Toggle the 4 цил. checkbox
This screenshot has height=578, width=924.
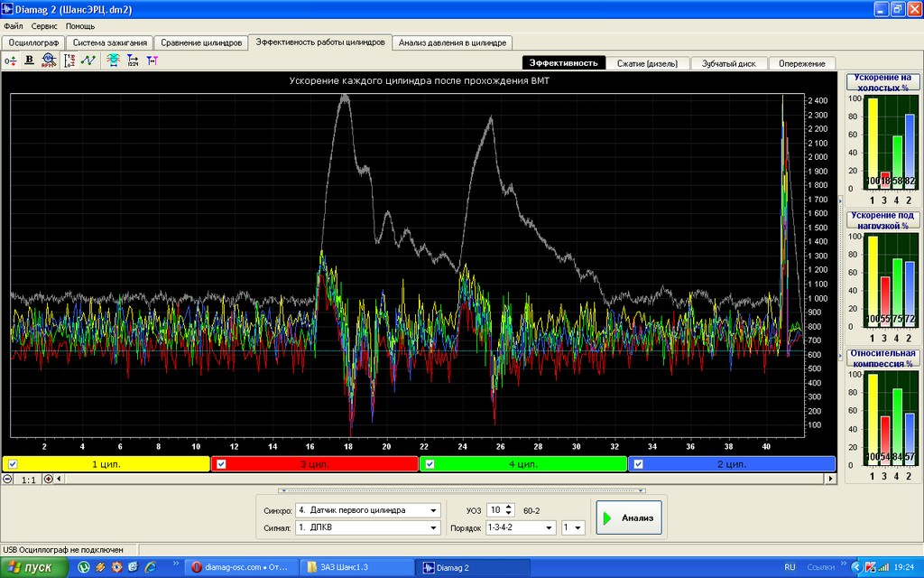[430, 464]
